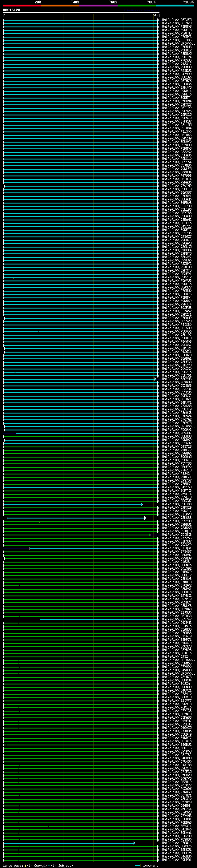Click the arrowhead ending the UniRef100_Q5IWX8 alignment
Screen dimensions: 197x868
150,535
